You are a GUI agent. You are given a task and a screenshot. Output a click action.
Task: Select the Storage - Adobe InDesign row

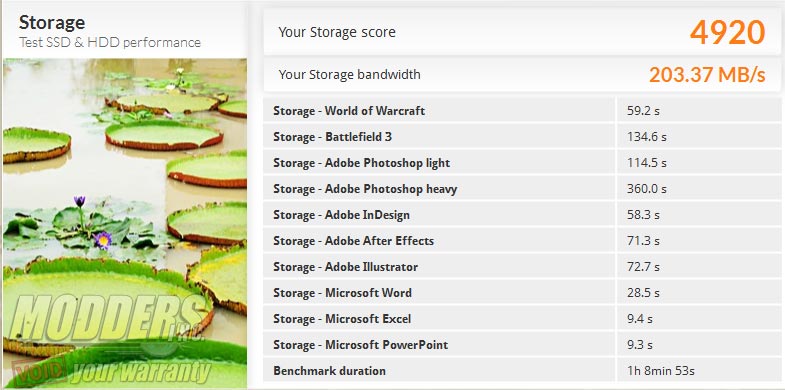[x=522, y=215]
